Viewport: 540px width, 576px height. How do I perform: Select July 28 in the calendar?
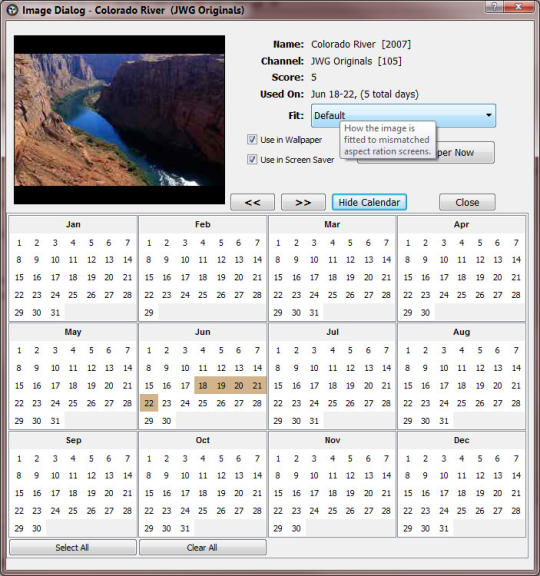[x=386, y=403]
